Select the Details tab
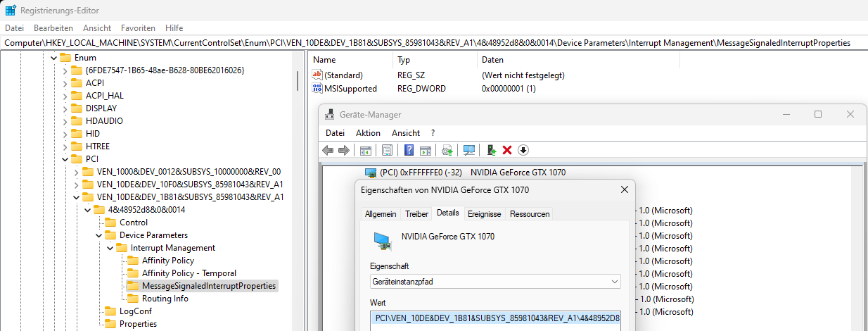 [x=447, y=213]
